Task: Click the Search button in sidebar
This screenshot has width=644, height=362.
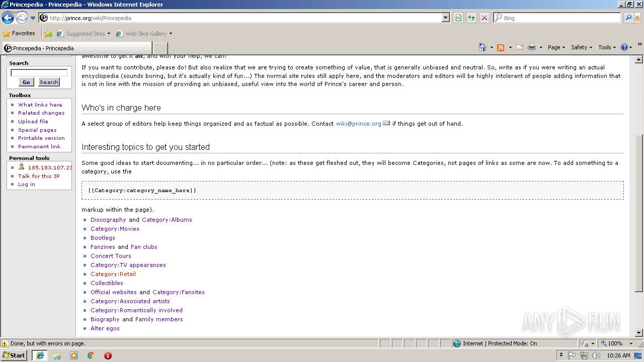Action: pos(49,82)
